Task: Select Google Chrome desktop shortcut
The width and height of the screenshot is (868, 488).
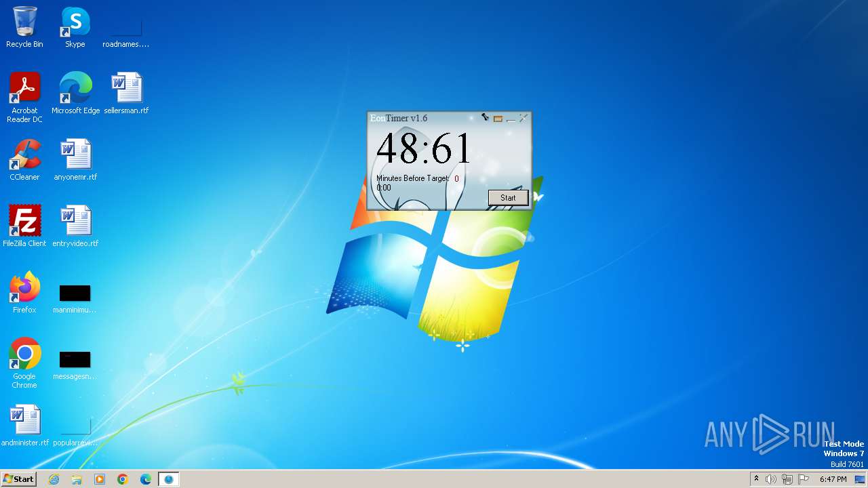Action: 24,363
